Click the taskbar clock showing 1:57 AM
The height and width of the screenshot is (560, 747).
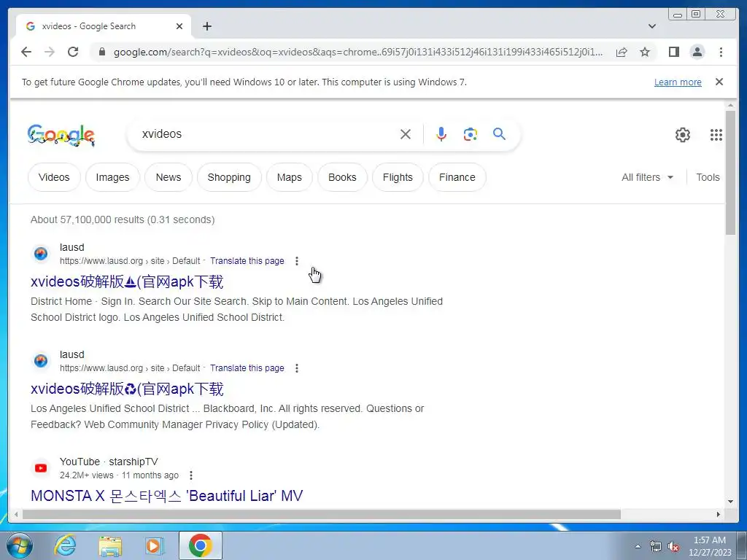(710, 546)
